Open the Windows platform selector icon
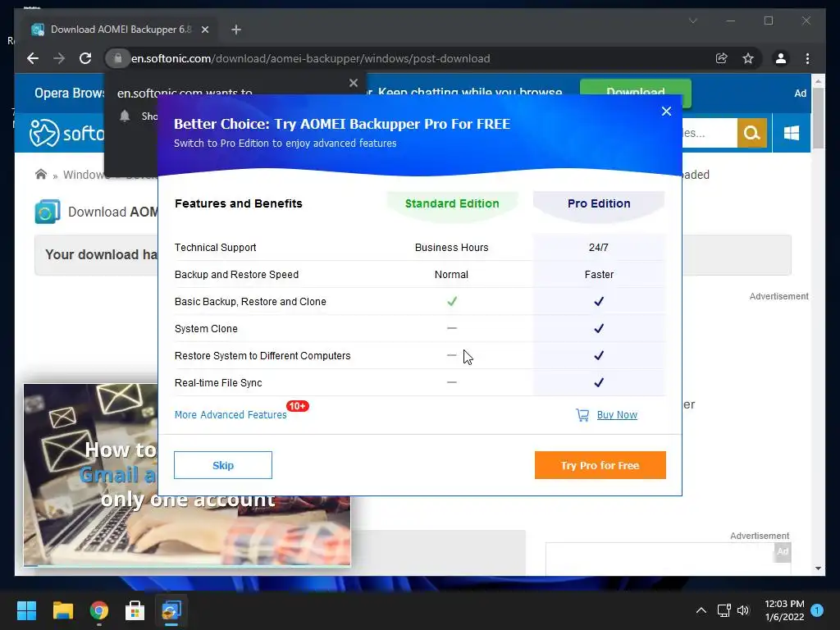 (x=792, y=132)
